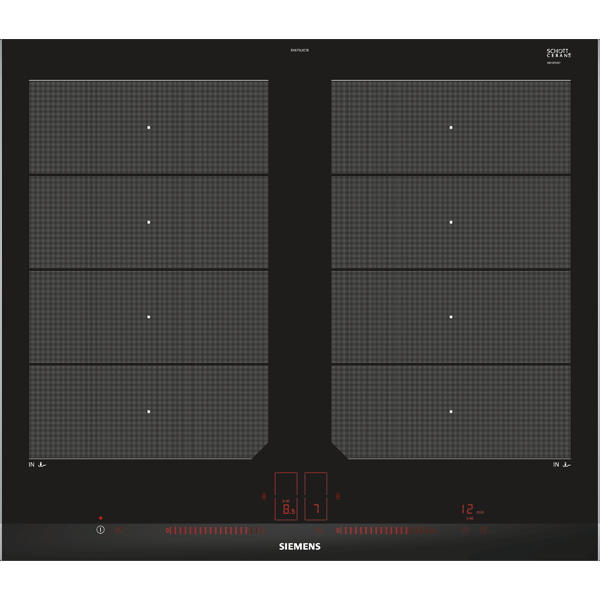Tap the induction symbol below the right zones

(561, 465)
